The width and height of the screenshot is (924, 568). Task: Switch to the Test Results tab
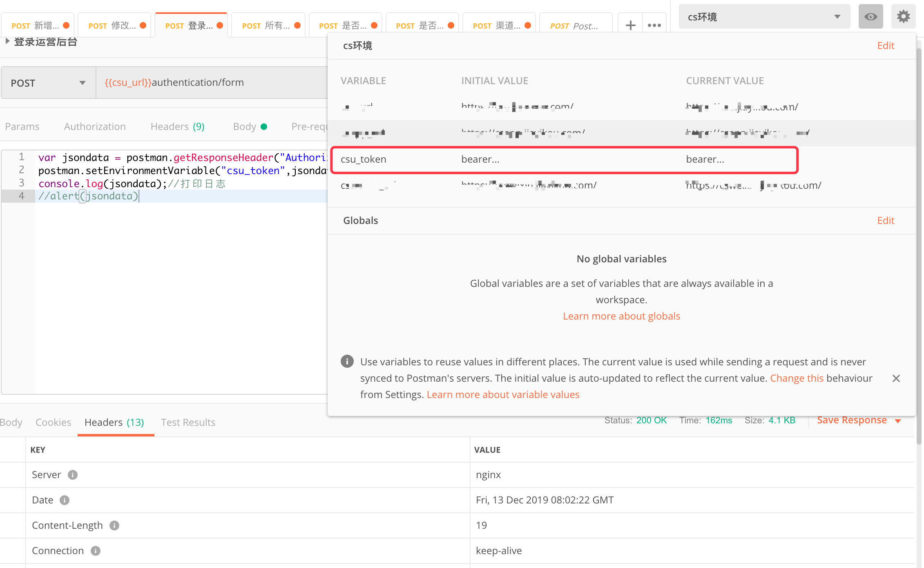pyautogui.click(x=188, y=422)
